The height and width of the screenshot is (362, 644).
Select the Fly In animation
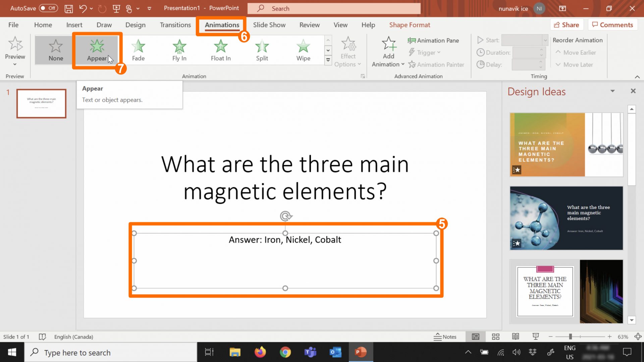179,50
